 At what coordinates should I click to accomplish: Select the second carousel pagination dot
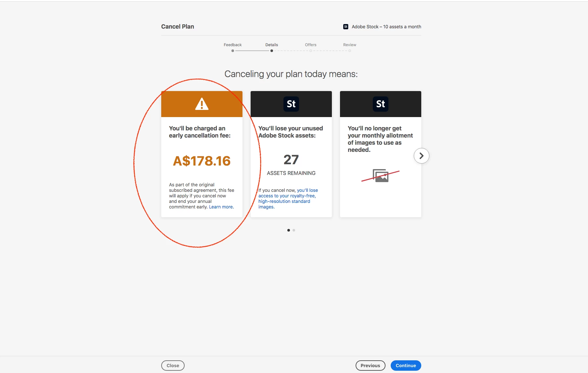(294, 230)
